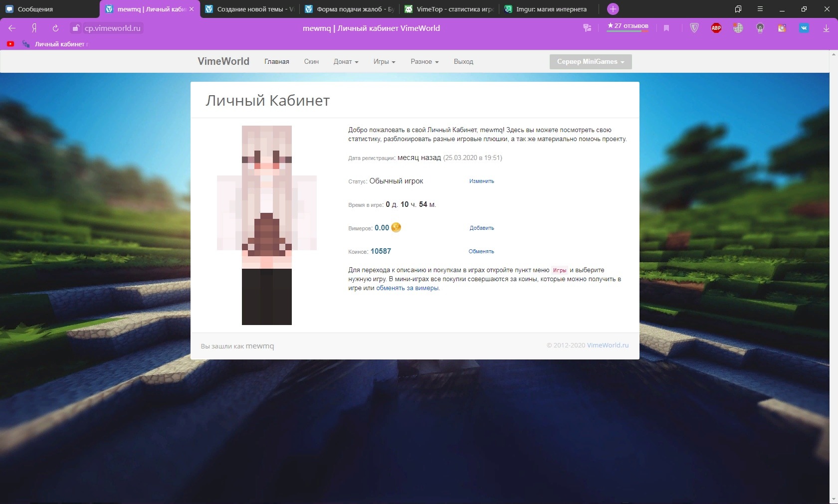The image size is (838, 504).
Task: Open the VK extension icon
Action: (x=804, y=28)
